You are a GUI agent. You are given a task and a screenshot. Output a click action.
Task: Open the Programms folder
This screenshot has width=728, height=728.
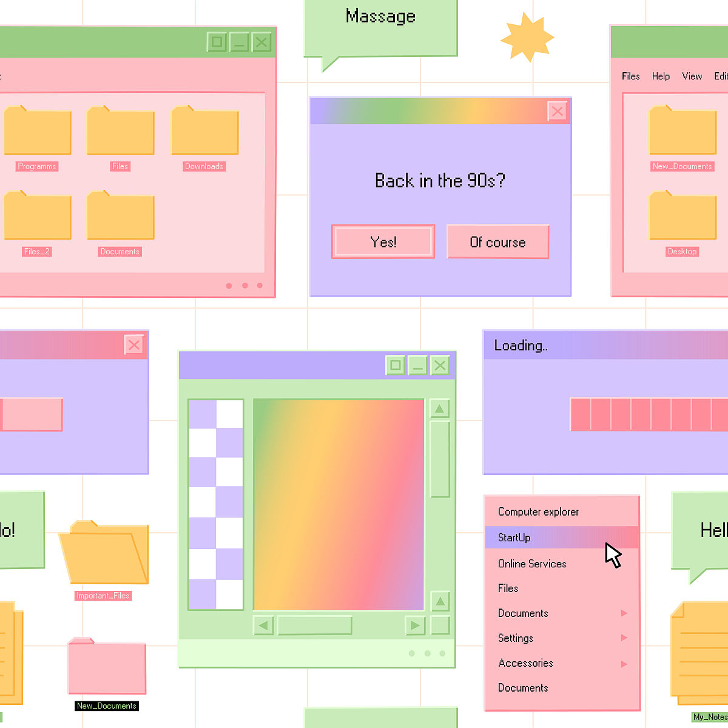coord(38,131)
